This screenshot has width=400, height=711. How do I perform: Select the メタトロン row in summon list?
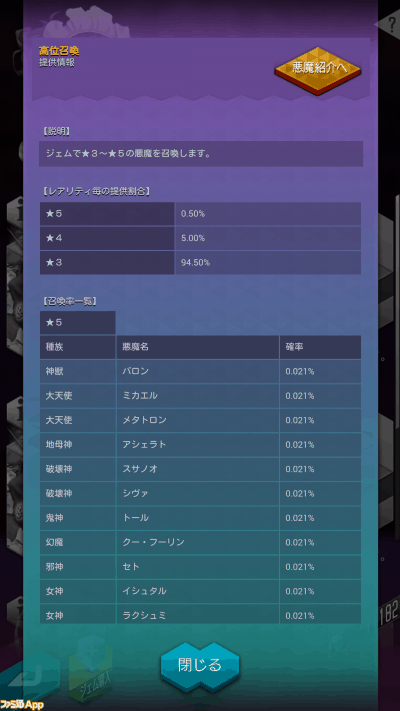pyautogui.click(x=200, y=420)
